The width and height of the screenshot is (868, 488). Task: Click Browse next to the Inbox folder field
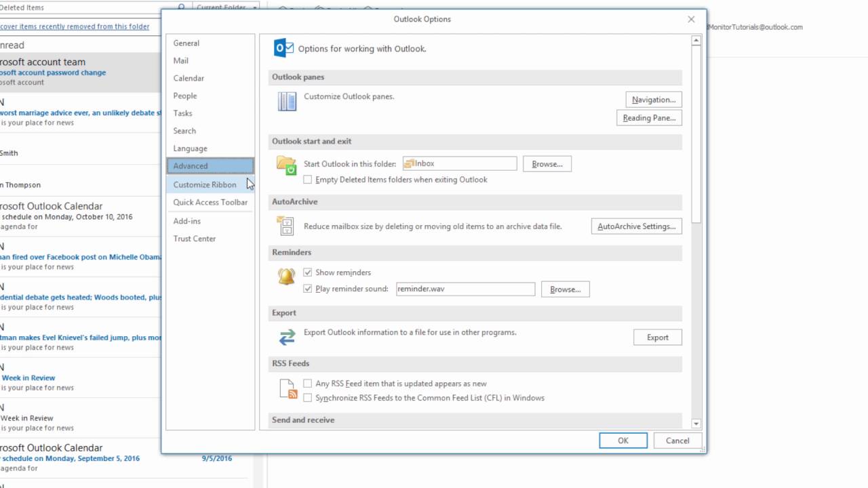(547, 164)
